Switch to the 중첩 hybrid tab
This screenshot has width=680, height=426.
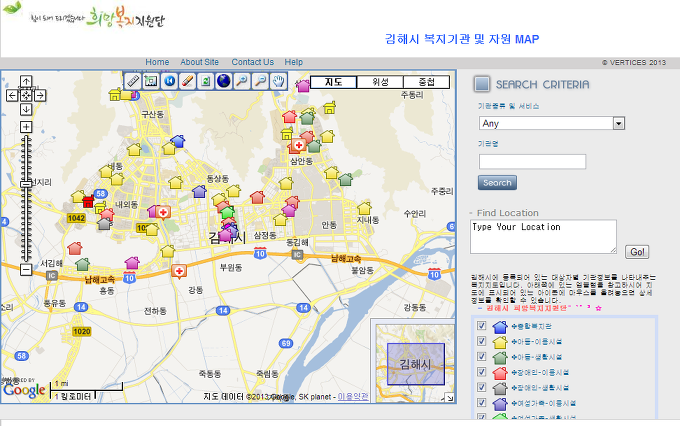(x=427, y=82)
